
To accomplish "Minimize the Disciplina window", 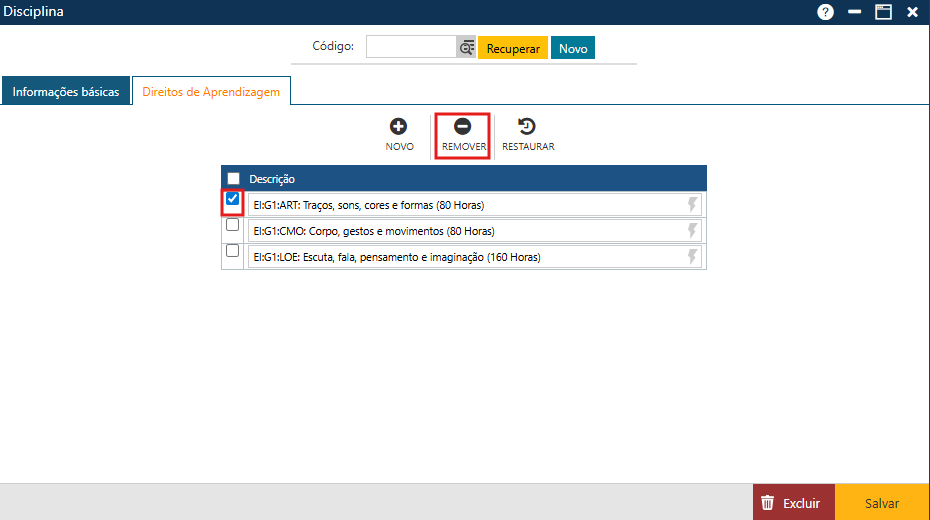I will [854, 12].
